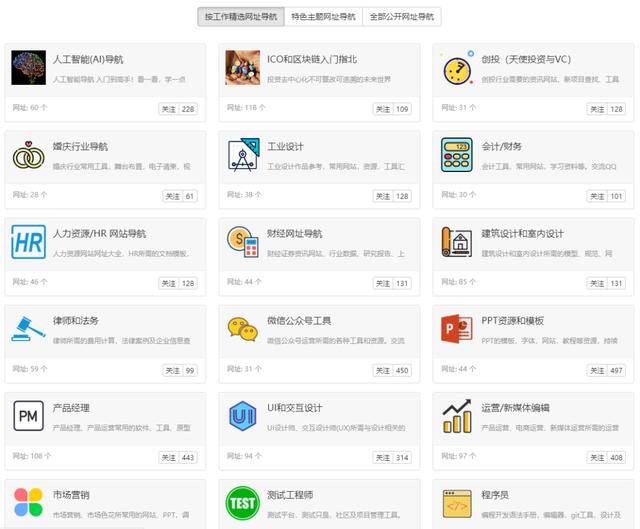The image size is (640, 529).
Task: Click the hexagon UI icon for UI和交互设计
Action: point(242,416)
